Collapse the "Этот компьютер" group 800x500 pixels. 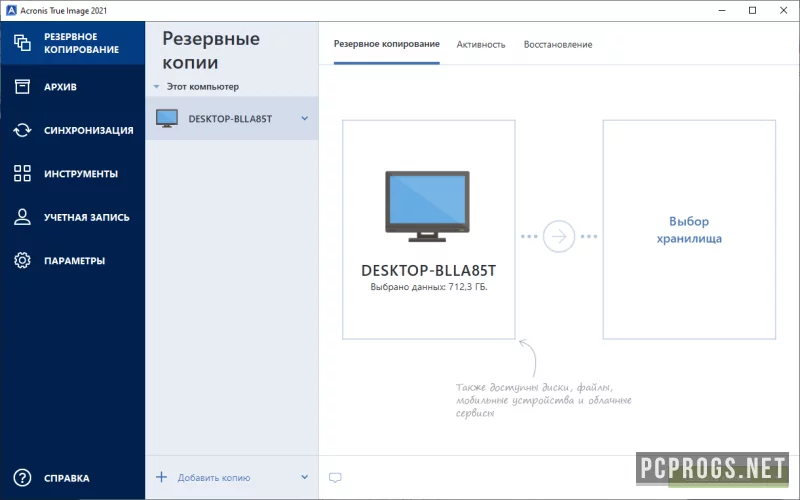coord(157,87)
